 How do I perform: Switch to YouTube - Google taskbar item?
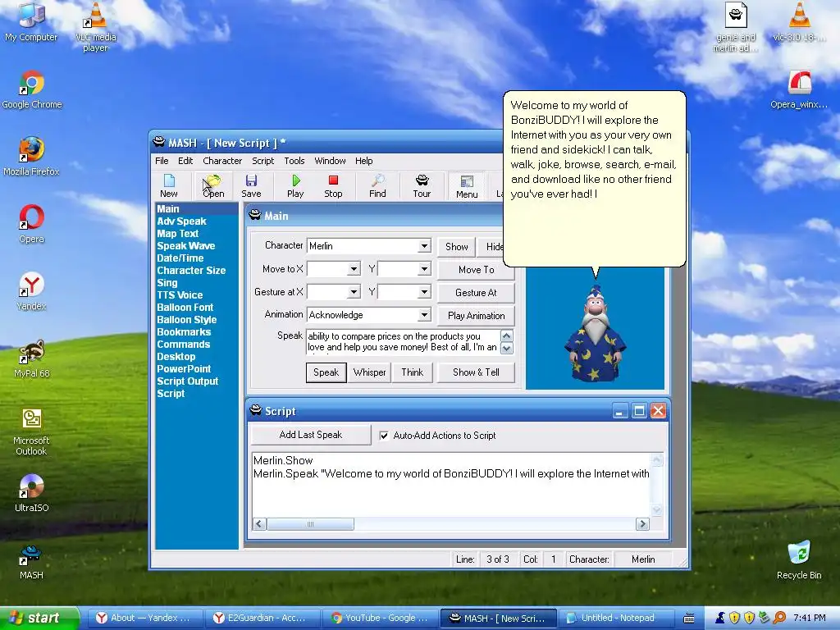[380, 618]
